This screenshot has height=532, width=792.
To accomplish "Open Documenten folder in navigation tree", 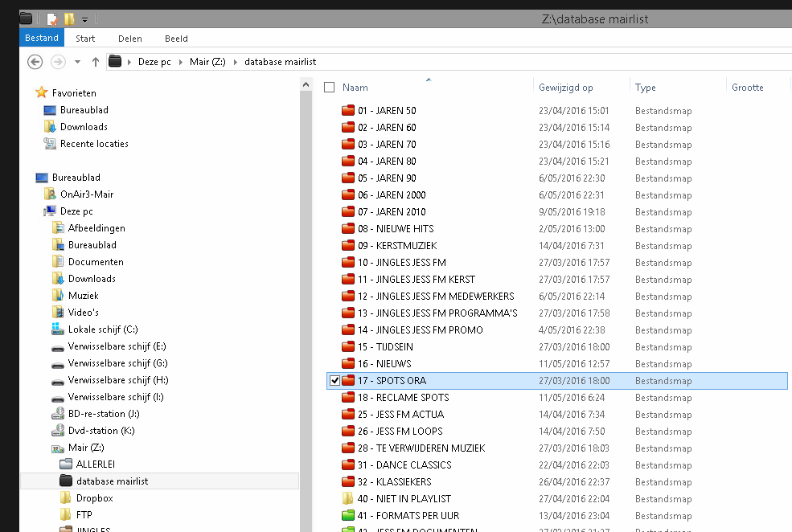I will 96,262.
